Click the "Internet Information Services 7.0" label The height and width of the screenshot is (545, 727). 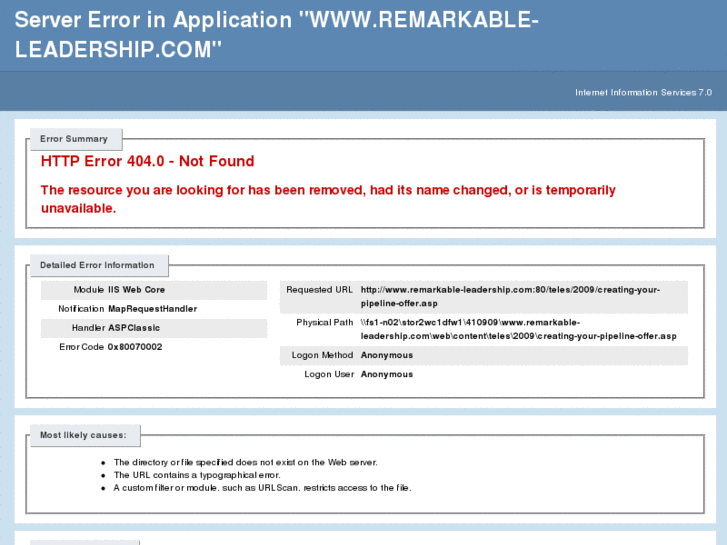(643, 92)
